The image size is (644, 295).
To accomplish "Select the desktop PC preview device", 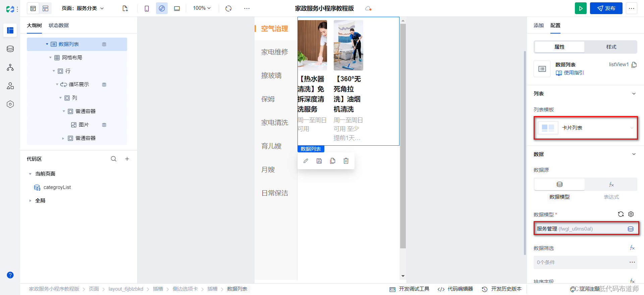I will 177,8.
